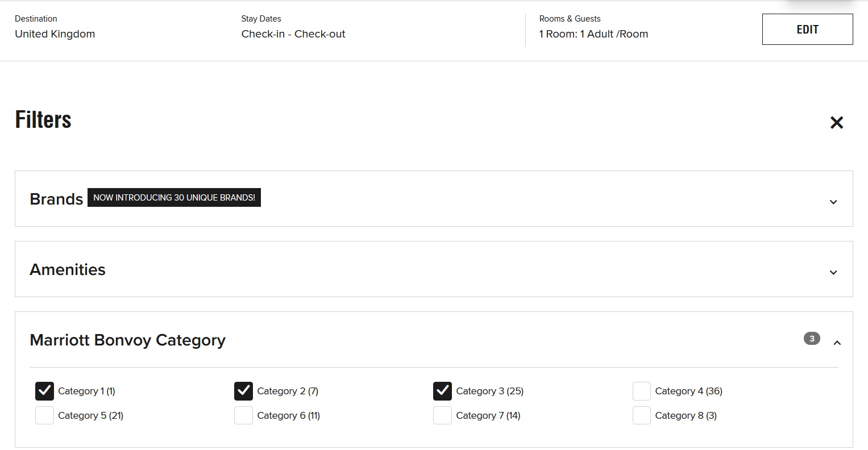Click the Amenities section heading
This screenshot has width=868, height=450.
pos(68,269)
